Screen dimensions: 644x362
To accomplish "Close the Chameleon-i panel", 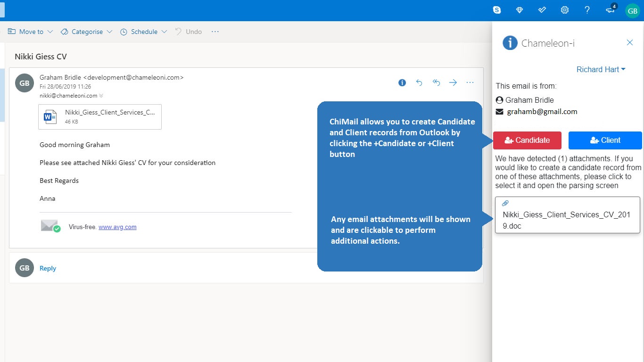I will pos(630,42).
